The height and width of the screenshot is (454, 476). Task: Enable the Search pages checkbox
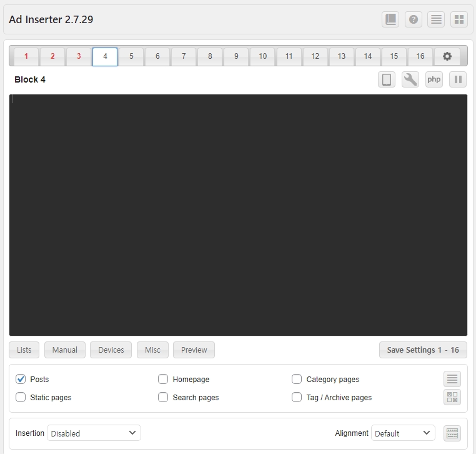(x=163, y=397)
